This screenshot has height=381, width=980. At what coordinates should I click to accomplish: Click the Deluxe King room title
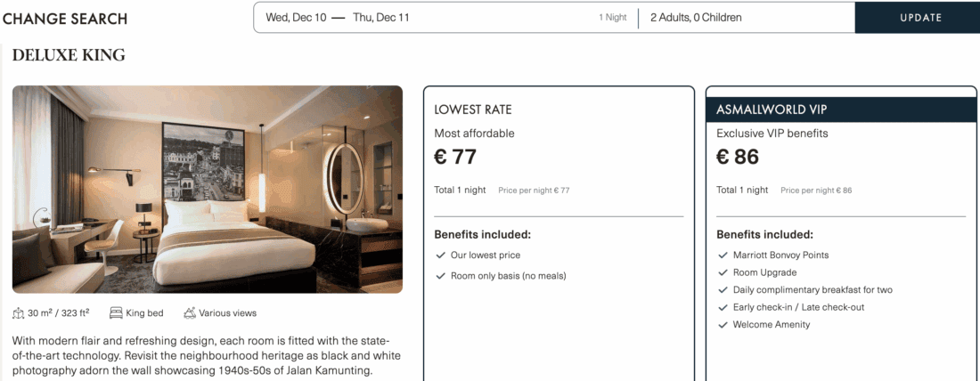pyautogui.click(x=69, y=56)
